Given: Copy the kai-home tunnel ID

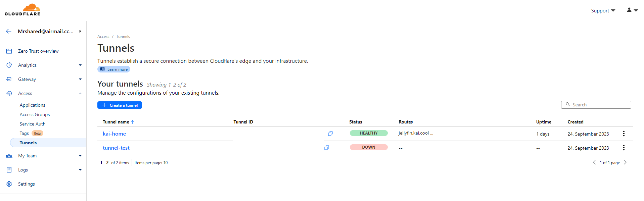Looking at the screenshot, I should (x=330, y=134).
